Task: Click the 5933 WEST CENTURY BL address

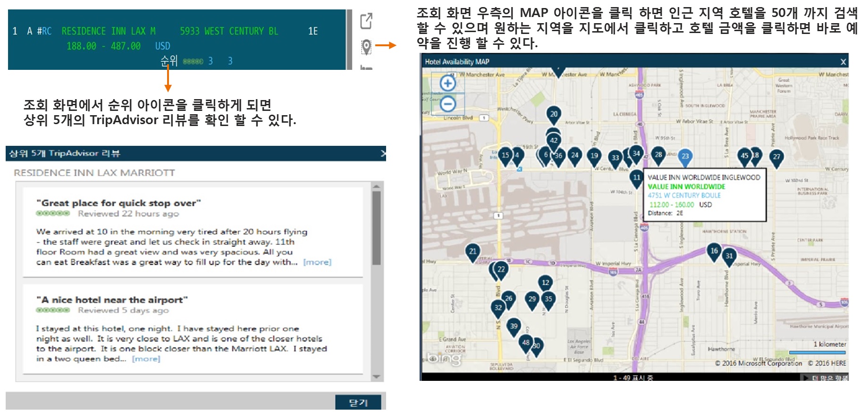Action: pos(229,32)
